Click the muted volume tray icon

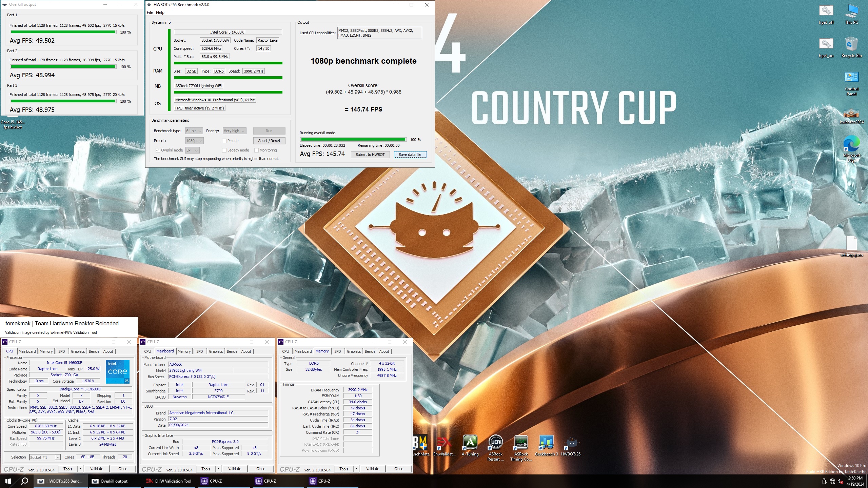pos(841,481)
